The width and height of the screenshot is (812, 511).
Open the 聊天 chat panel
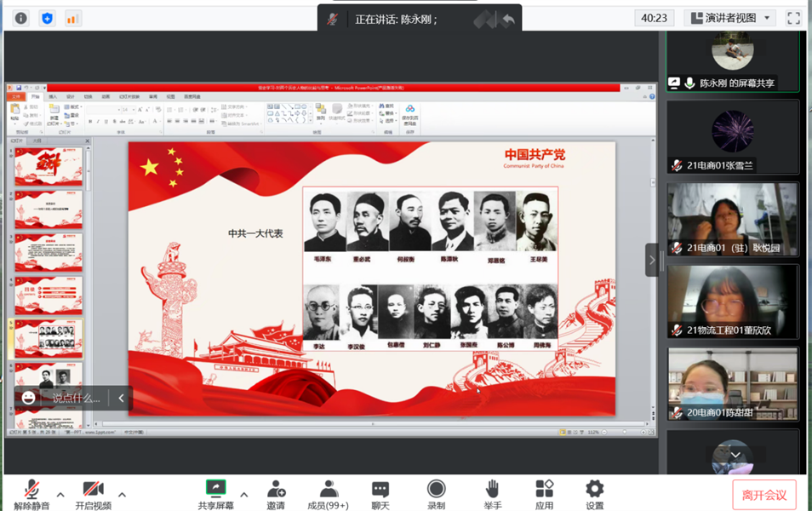(x=380, y=493)
